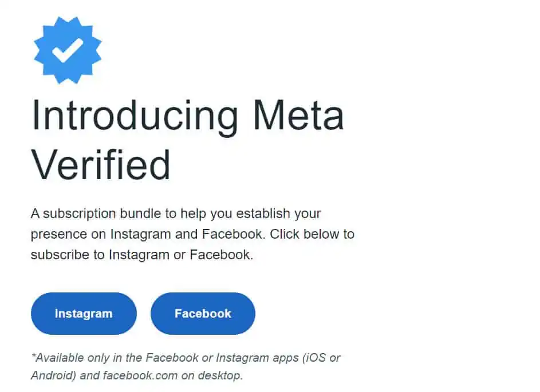
Task: Click the word "only" in the footnote
Action: [x=99, y=358]
